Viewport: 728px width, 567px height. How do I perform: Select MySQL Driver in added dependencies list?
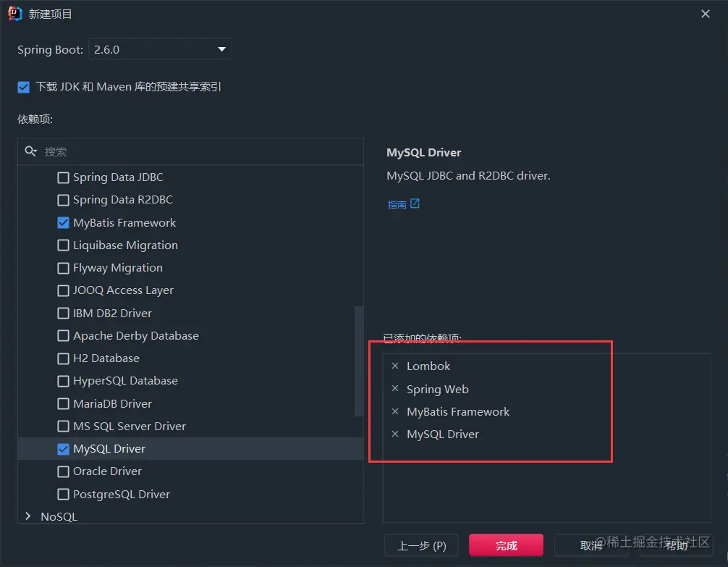[x=442, y=434]
